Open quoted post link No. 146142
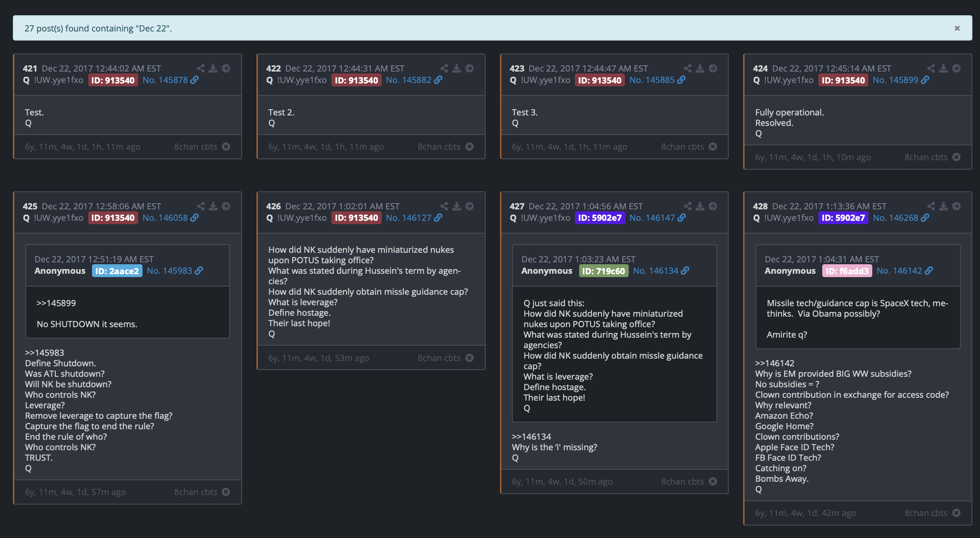Screen dimensions: 980x538 (905, 271)
